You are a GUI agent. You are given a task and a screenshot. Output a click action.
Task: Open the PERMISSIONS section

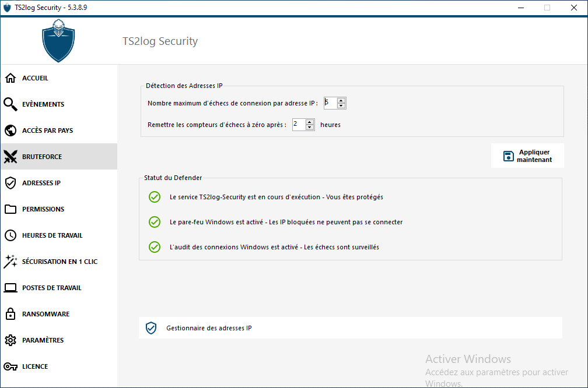pos(59,209)
